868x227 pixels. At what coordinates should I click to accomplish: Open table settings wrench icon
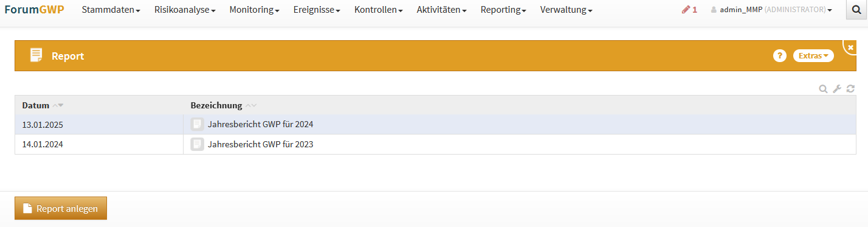point(837,89)
